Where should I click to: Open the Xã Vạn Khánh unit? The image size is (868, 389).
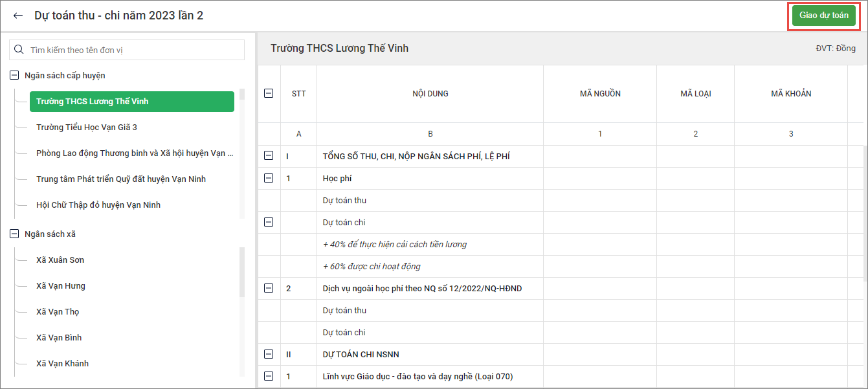point(63,364)
